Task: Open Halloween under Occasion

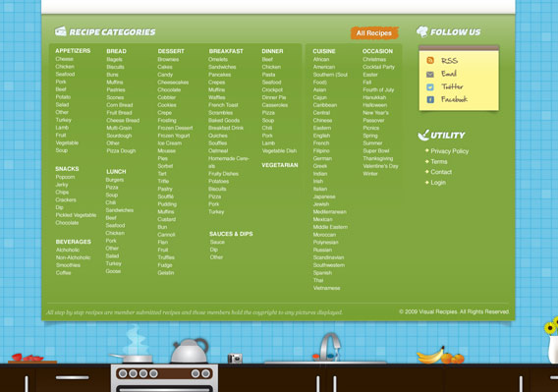Action: (x=374, y=105)
